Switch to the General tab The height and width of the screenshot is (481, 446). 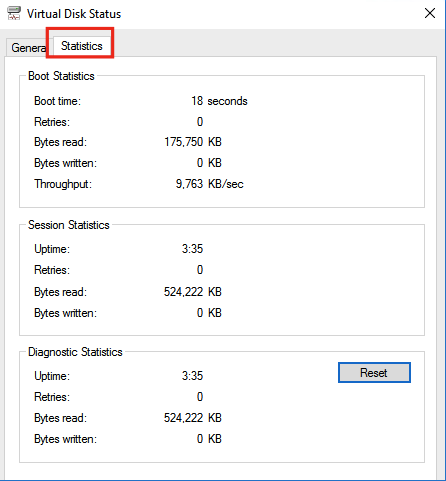(x=28, y=48)
